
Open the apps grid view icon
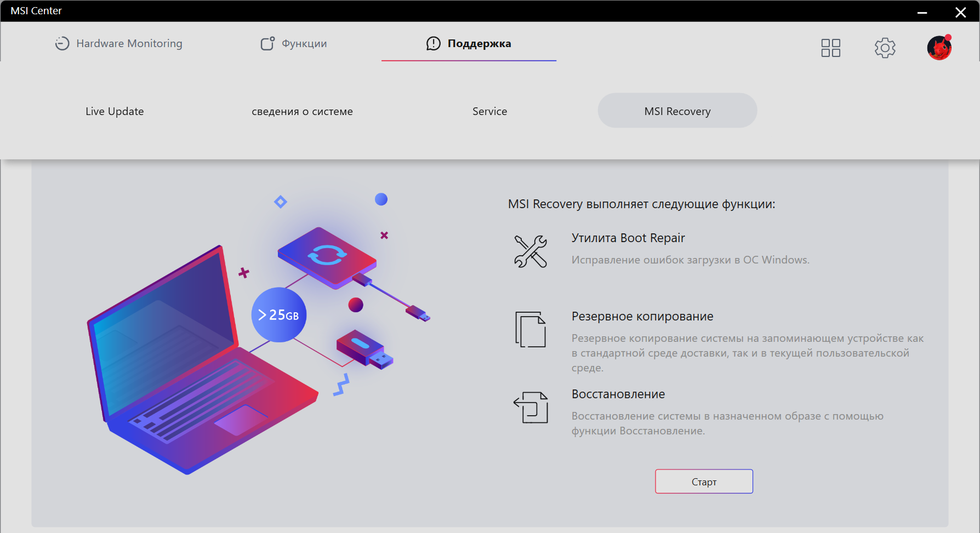(x=830, y=48)
